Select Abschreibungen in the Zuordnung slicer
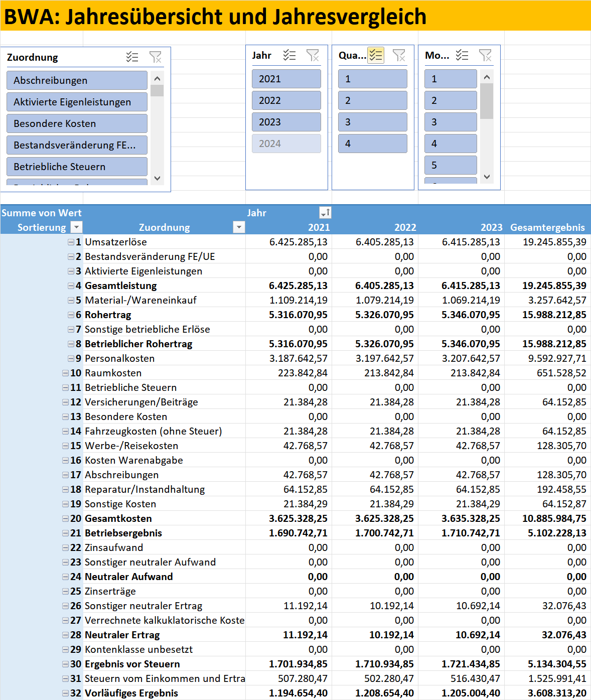The width and height of the screenshot is (591, 700). [x=77, y=80]
